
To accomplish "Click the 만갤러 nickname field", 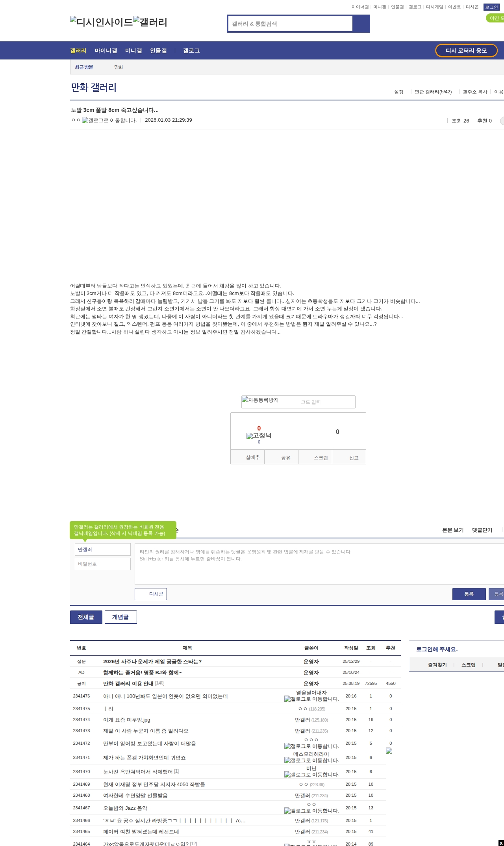I will (103, 549).
